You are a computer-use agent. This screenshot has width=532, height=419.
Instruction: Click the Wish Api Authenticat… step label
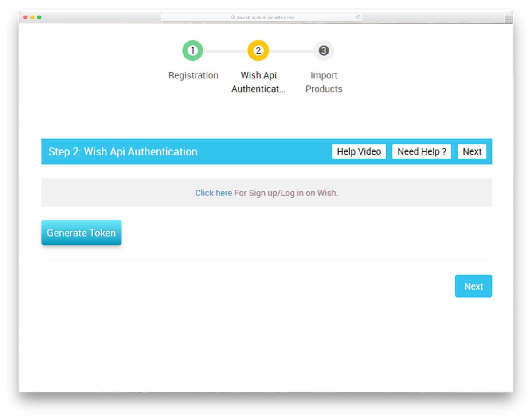pos(258,82)
